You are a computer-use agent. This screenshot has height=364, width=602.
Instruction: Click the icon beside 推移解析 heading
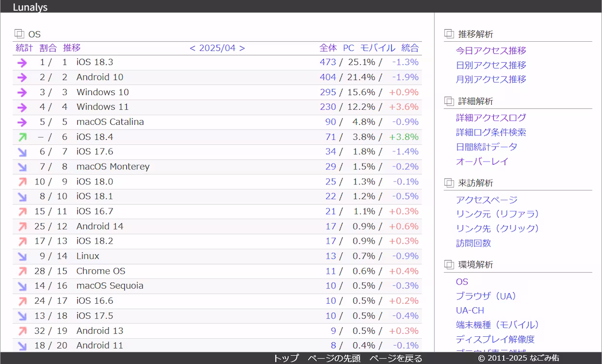click(449, 34)
